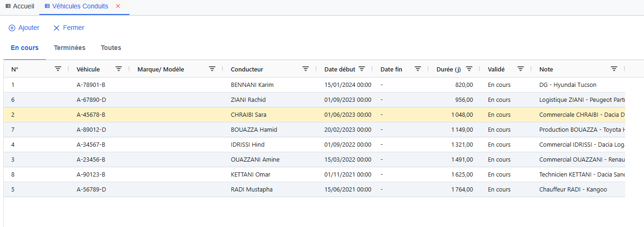Switch to the Accueil tab
The image size is (644, 227).
20,6
